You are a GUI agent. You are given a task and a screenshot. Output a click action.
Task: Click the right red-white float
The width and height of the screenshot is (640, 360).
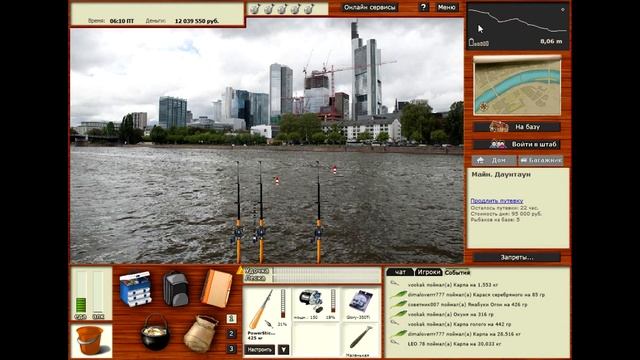(334, 169)
